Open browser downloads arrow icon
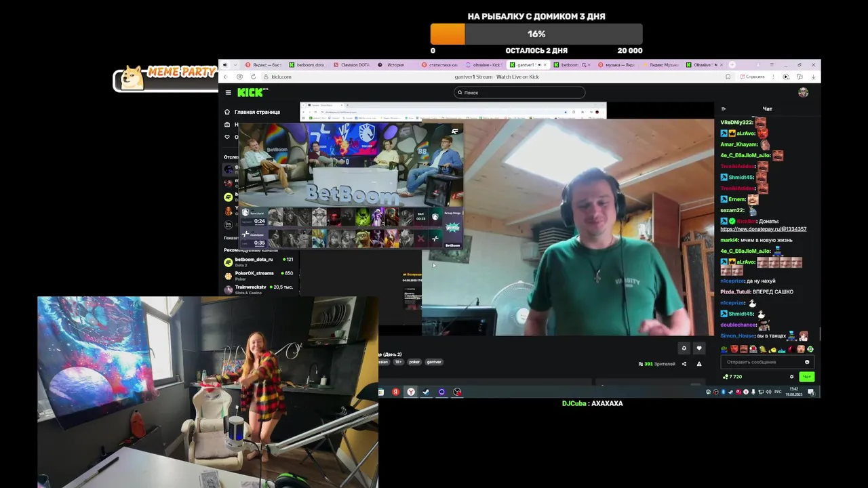The height and width of the screenshot is (488, 868). (813, 77)
